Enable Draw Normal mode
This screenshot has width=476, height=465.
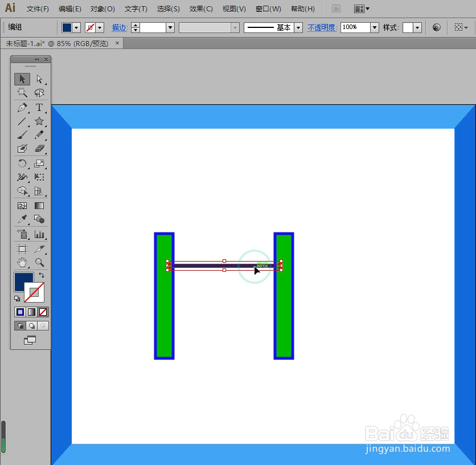(20, 326)
